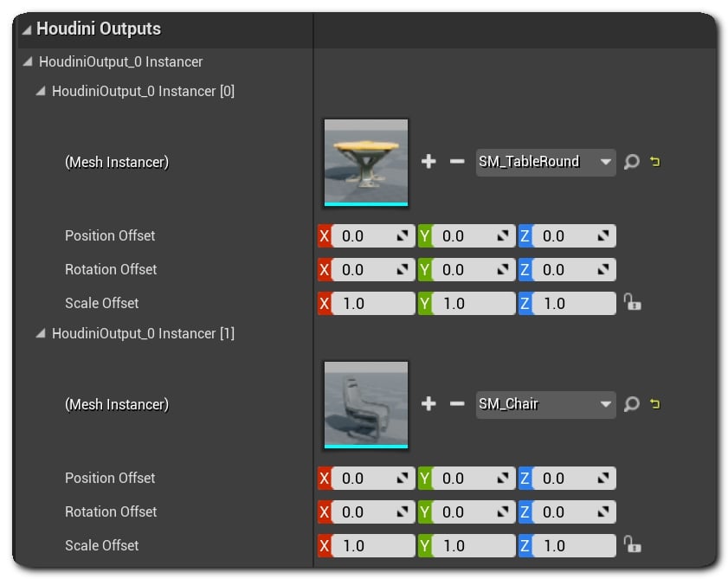Select the Position Offset label under Instancer [0]
The width and height of the screenshot is (728, 579).
click(x=110, y=235)
